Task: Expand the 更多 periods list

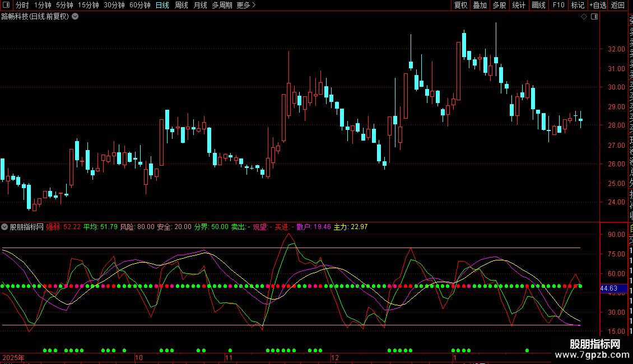Action: coord(246,6)
